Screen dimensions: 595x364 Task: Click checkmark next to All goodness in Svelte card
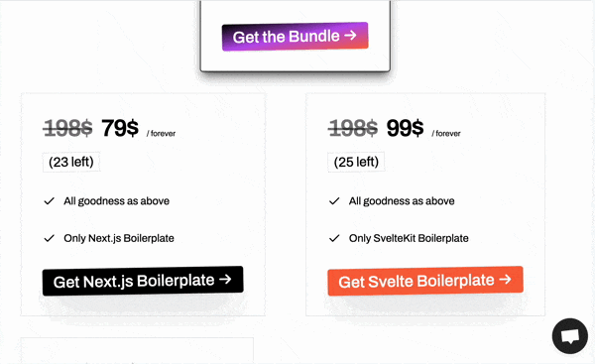[x=334, y=201]
